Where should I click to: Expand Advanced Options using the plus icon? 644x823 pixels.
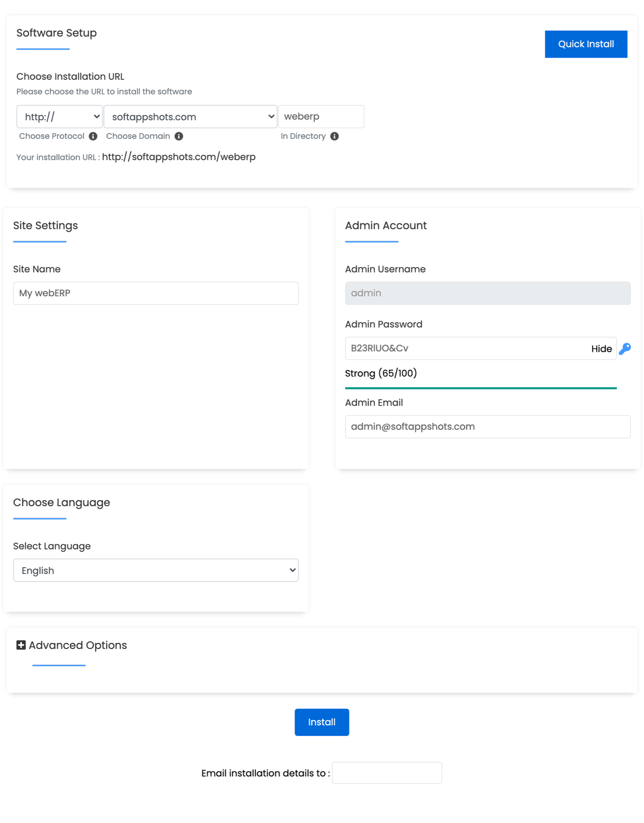(21, 645)
